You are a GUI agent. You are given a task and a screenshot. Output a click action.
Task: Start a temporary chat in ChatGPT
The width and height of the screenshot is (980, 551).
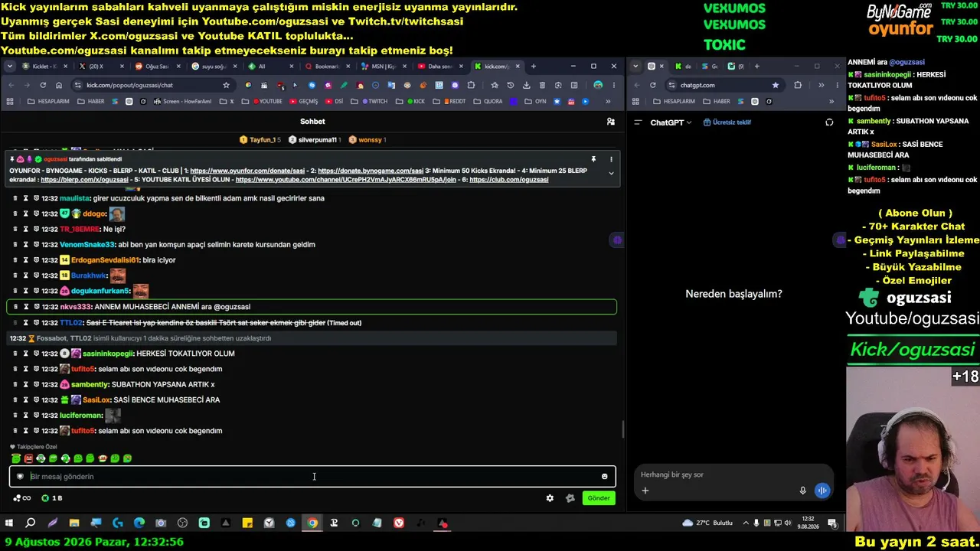(829, 122)
